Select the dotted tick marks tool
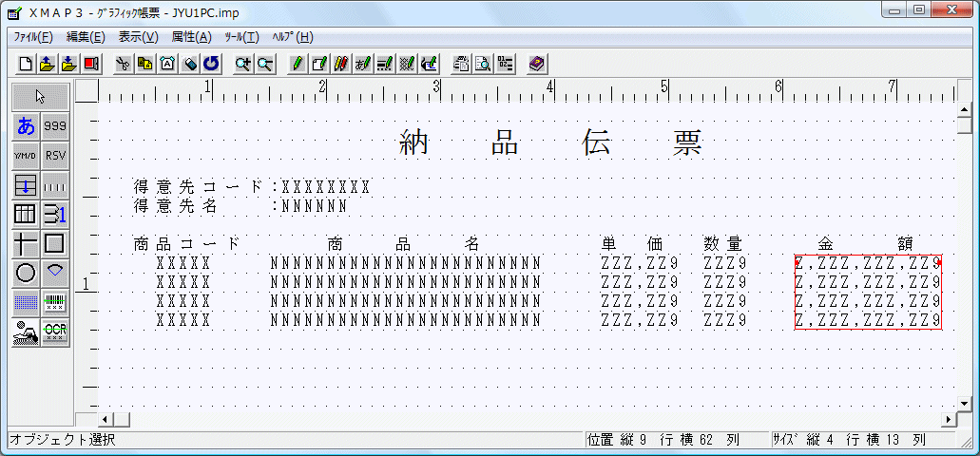980x456 pixels. [55, 185]
